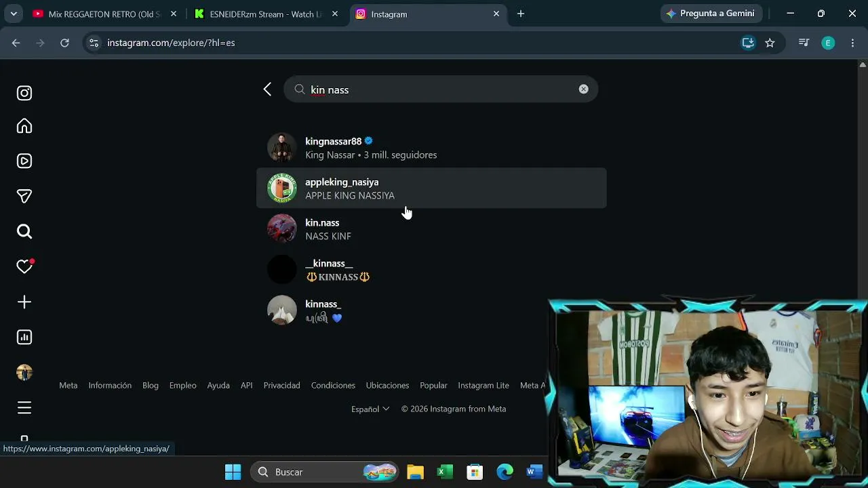The width and height of the screenshot is (868, 488).
Task: Open __kinnass__ search result
Action: coord(431,270)
